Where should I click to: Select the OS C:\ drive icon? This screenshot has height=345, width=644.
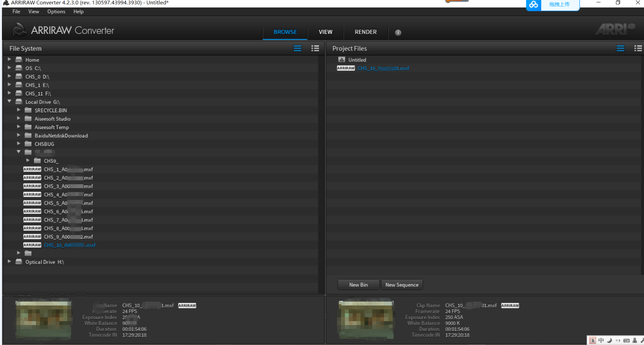pyautogui.click(x=19, y=68)
